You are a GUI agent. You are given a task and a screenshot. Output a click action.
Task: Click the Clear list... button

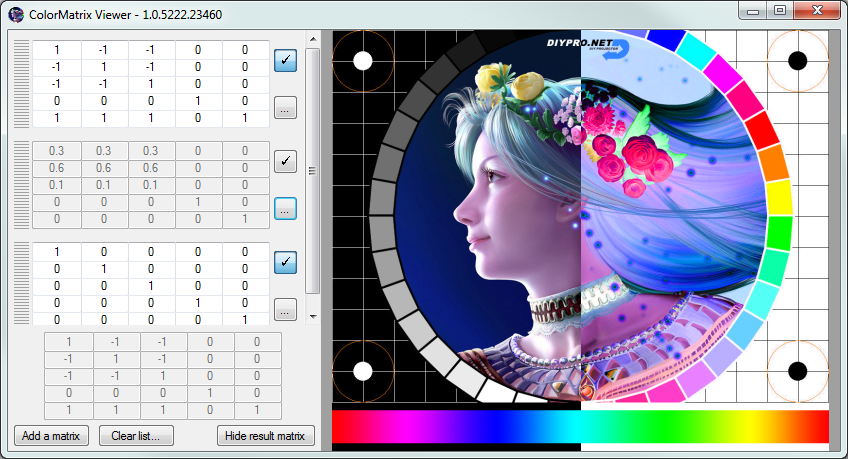pyautogui.click(x=136, y=436)
